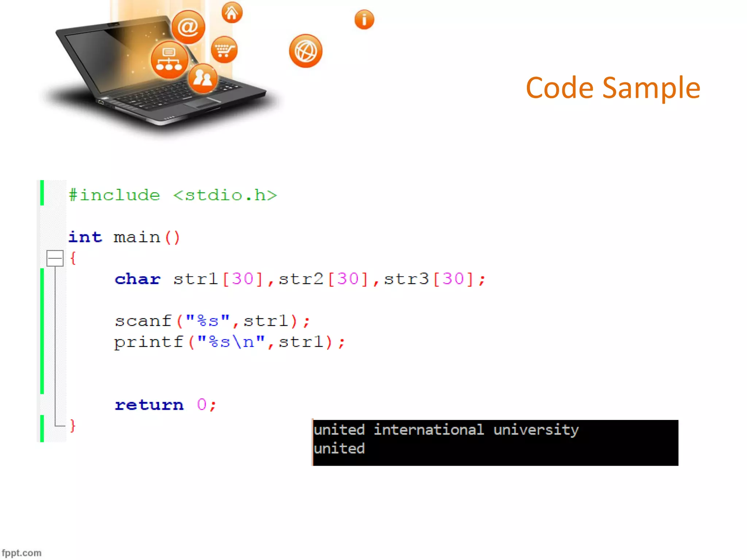The height and width of the screenshot is (560, 747).
Task: Click the orange globe icon
Action: [x=306, y=51]
